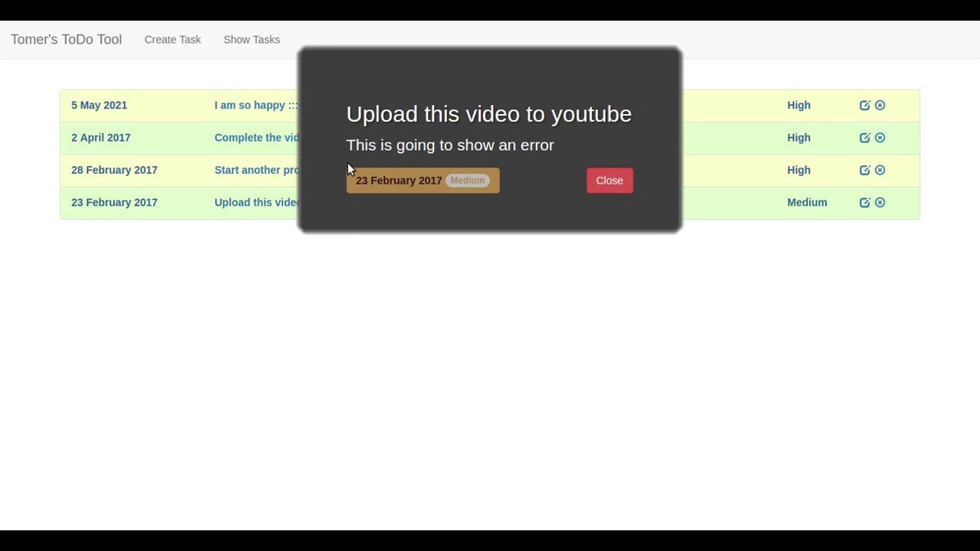980x551 pixels.
Task: Open the Show Tasks page
Action: coord(251,40)
